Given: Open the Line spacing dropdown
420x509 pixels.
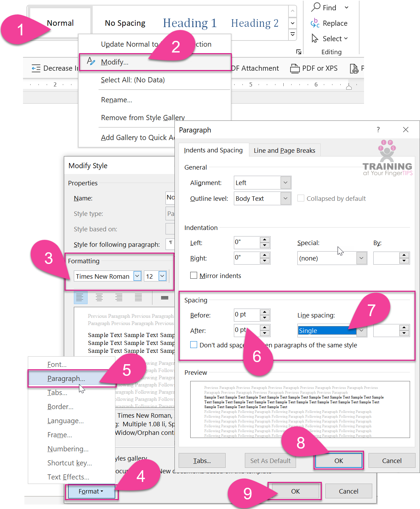Looking at the screenshot, I should [361, 331].
